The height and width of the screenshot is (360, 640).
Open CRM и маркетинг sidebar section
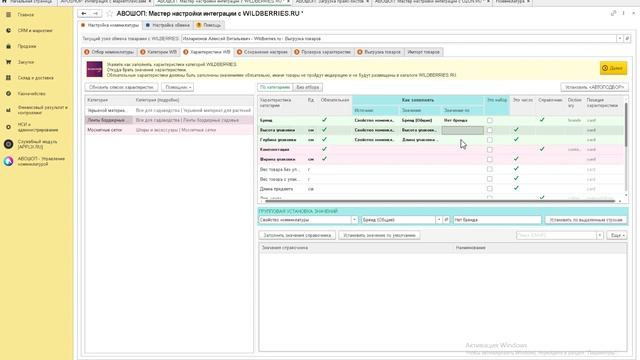point(35,31)
